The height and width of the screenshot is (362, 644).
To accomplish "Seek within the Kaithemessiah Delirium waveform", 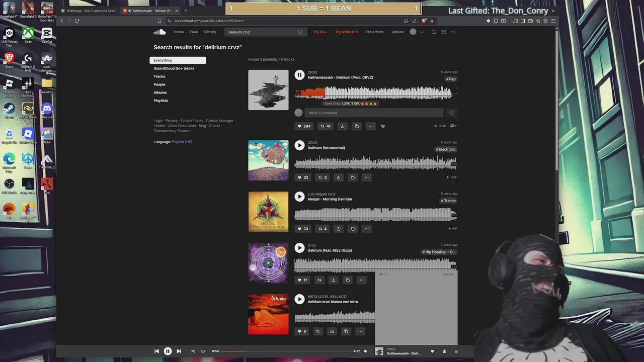I will point(375,93).
